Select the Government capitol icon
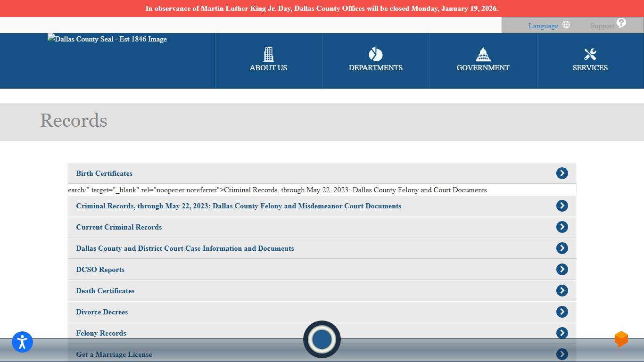Viewport: 644px width, 362px height. (x=483, y=54)
